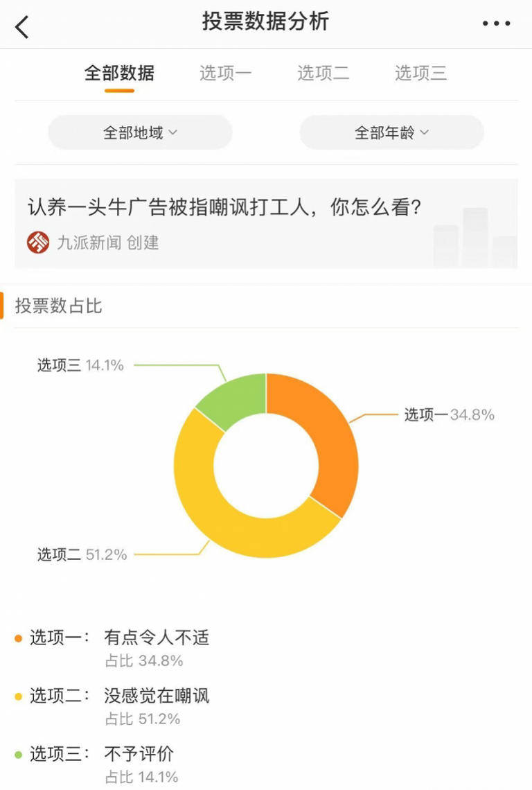Open the poll question about 认养一头牛广告
The width and height of the screenshot is (532, 790).
(x=224, y=207)
